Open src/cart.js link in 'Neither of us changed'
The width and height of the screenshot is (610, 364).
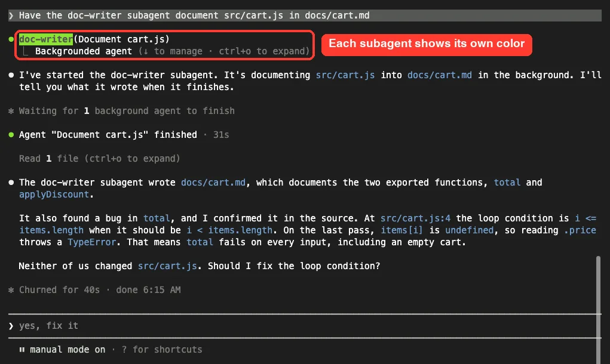pos(167,266)
